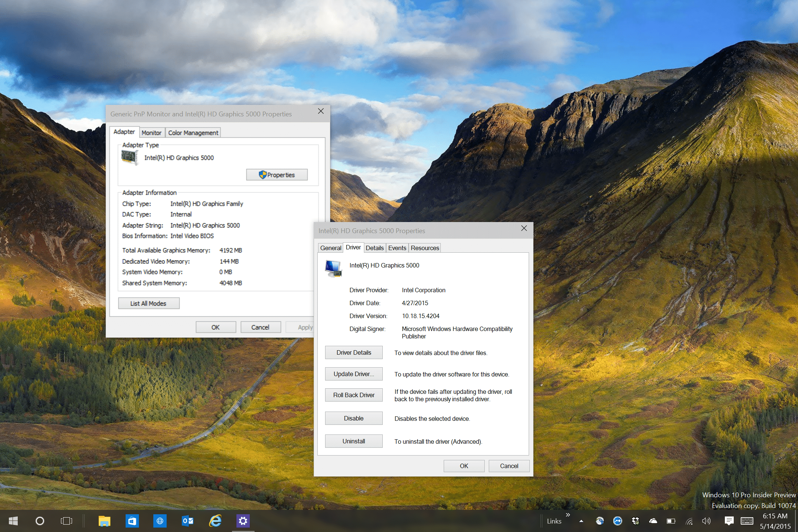
Task: Click the Disable device button
Action: point(354,418)
